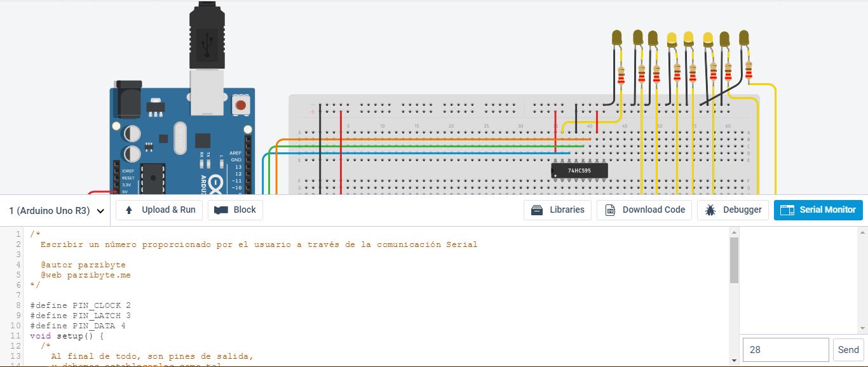Toggle the Serial Monitor panel
This screenshot has width=868, height=367.
point(818,210)
